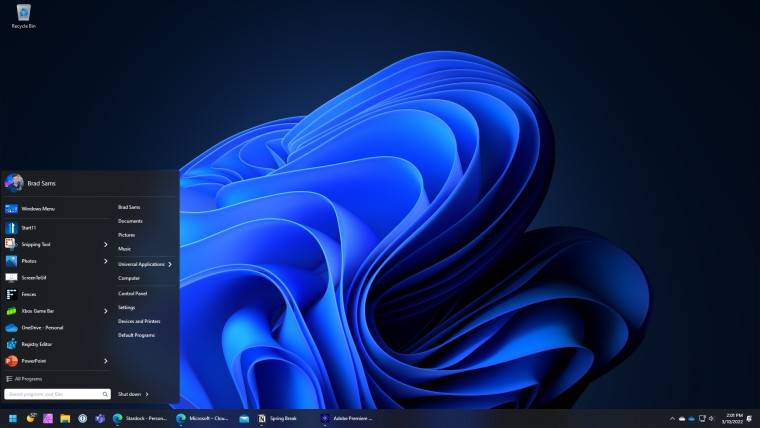
Task: Switch to the Stardock Edge window
Action: [x=140, y=418]
